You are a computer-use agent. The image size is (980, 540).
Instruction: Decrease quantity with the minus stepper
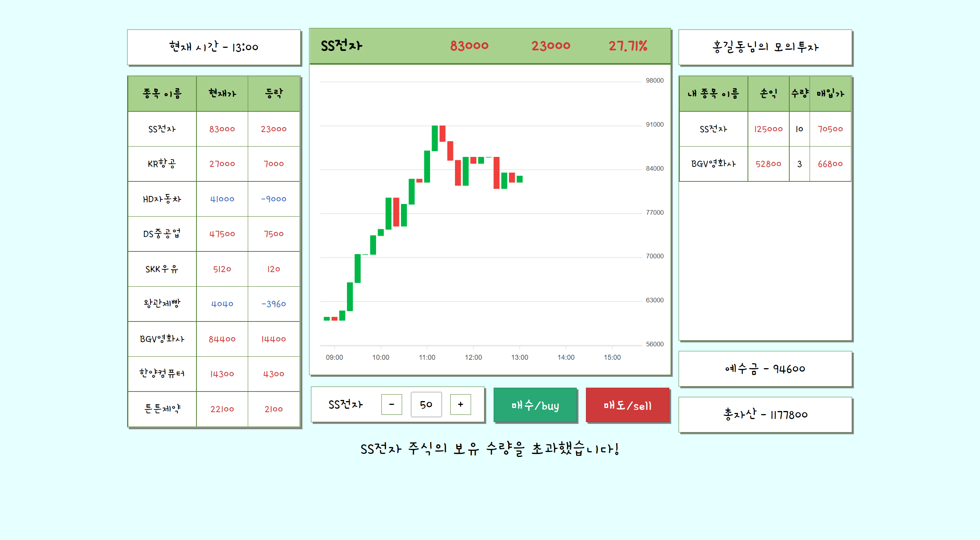pyautogui.click(x=391, y=404)
